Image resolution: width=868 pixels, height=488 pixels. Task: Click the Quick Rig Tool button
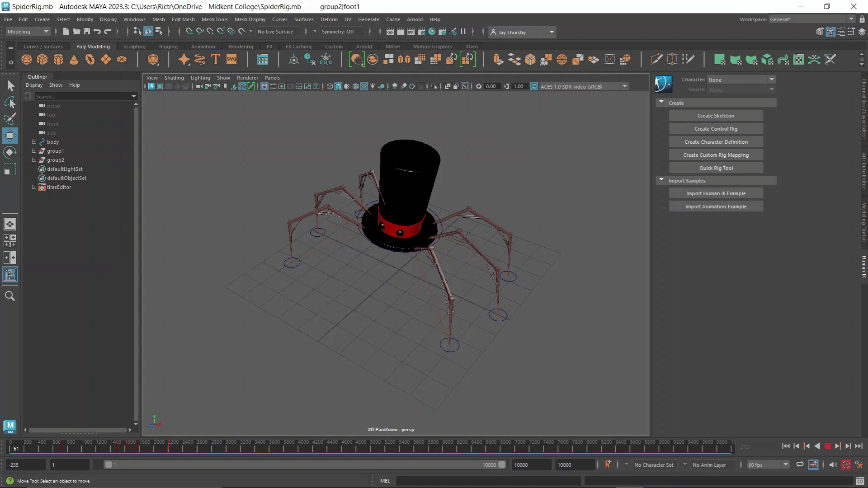coord(716,168)
